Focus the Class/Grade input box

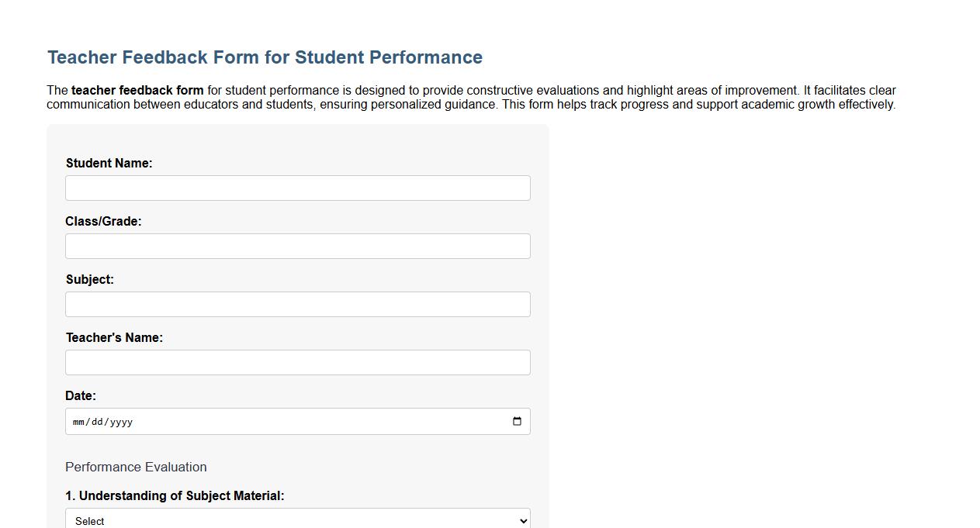297,246
